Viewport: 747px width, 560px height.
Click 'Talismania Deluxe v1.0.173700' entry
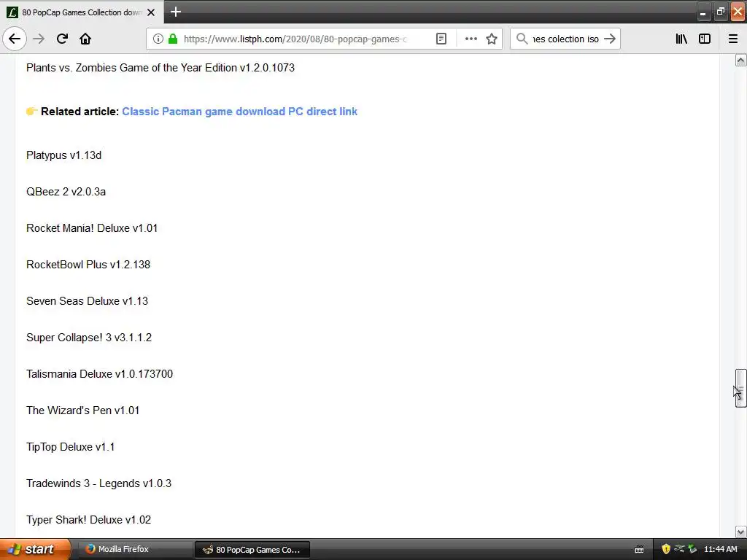click(99, 374)
